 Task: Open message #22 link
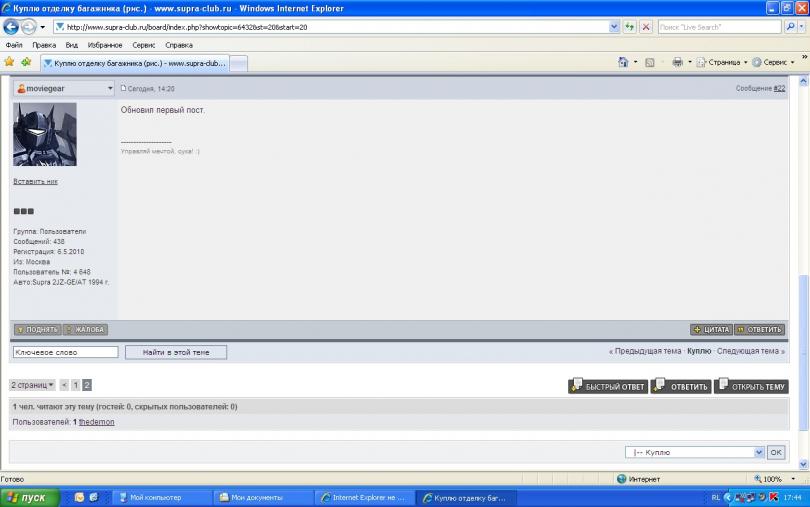(x=779, y=88)
